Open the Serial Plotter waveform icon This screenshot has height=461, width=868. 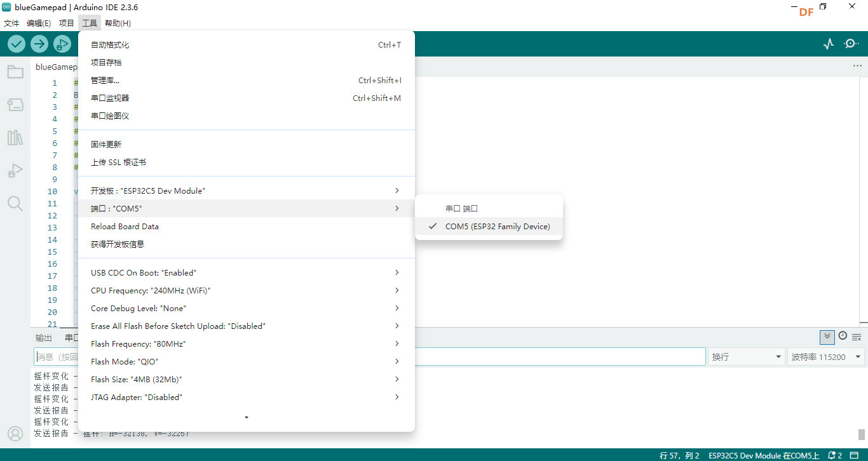point(828,44)
